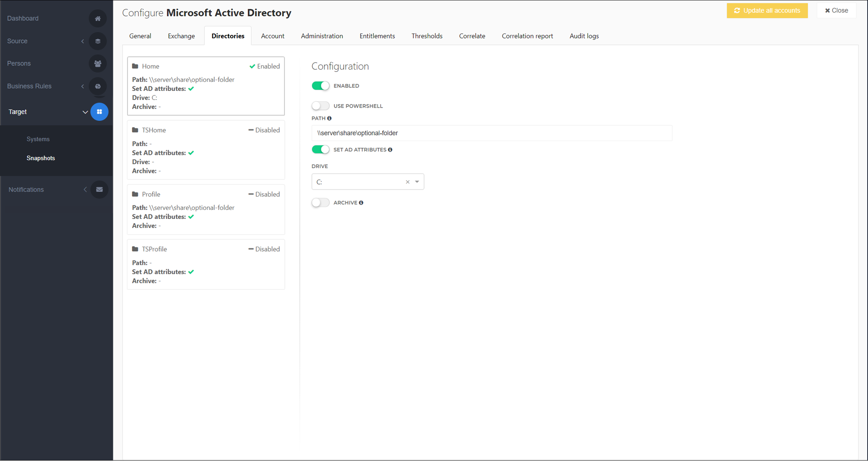
Task: Open Persons in the sidebar
Action: (19, 64)
